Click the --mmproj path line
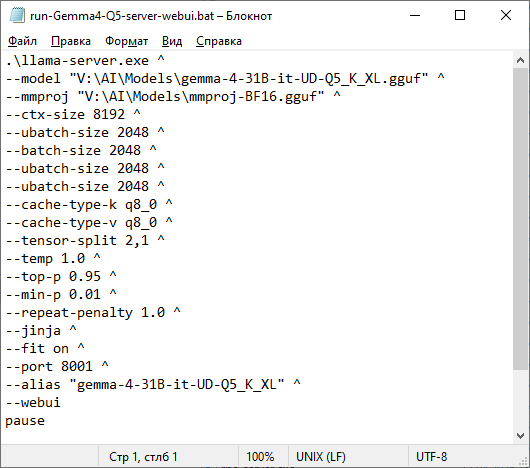This screenshot has height=468, width=530. tap(173, 97)
